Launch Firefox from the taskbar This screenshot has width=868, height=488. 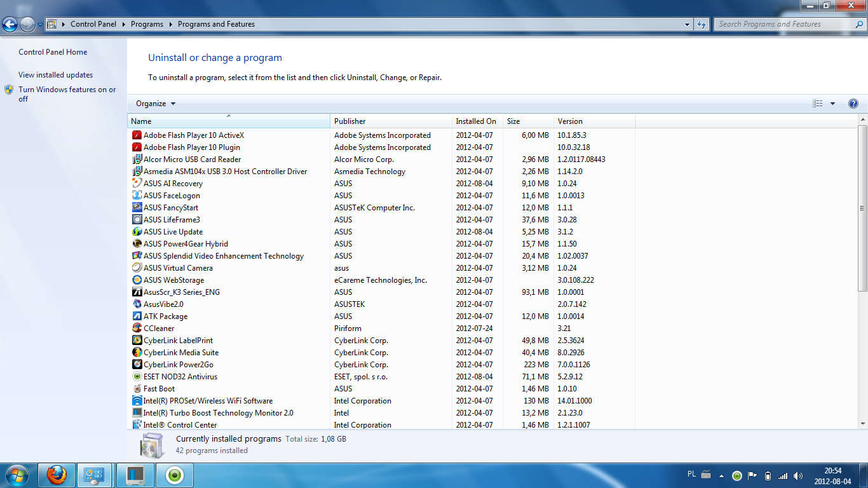click(x=57, y=475)
